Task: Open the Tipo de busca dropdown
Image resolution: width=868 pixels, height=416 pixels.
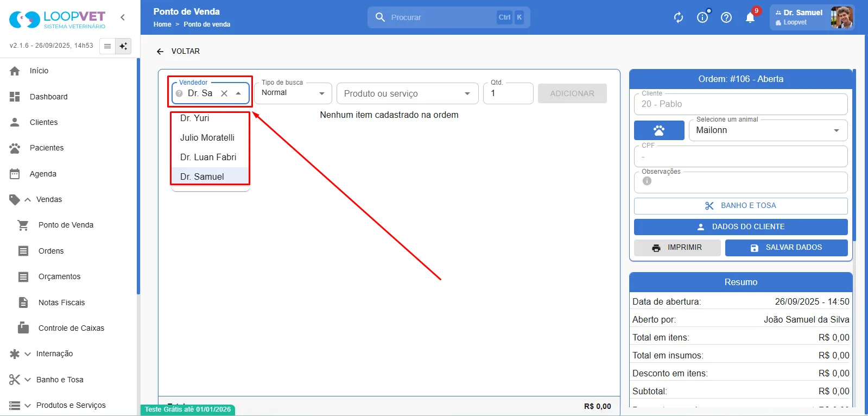Action: tap(293, 93)
